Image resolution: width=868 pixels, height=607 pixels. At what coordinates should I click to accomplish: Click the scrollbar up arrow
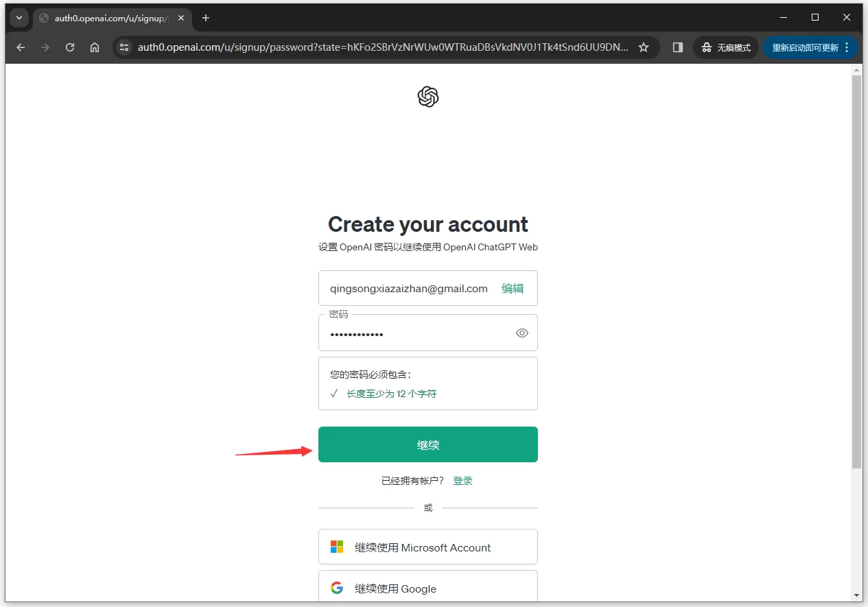point(856,70)
